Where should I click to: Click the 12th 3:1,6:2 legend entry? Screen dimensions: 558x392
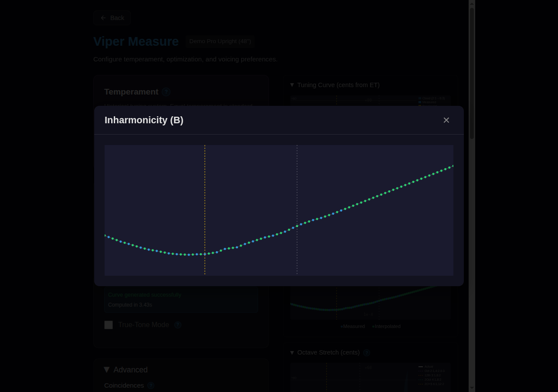coord(433,375)
